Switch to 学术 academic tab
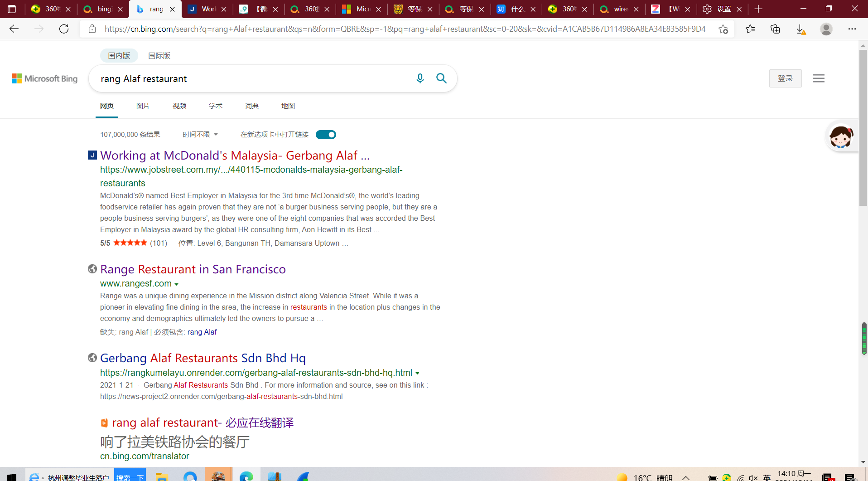This screenshot has width=868, height=481. coord(216,106)
